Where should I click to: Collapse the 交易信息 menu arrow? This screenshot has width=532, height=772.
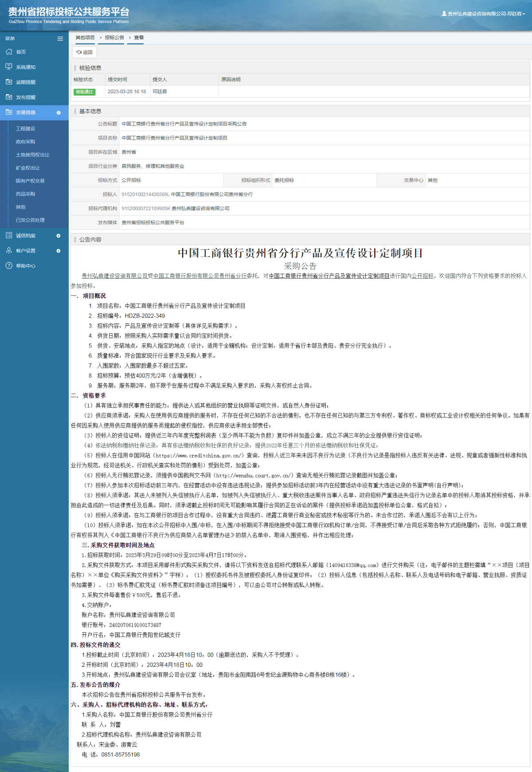[59, 113]
